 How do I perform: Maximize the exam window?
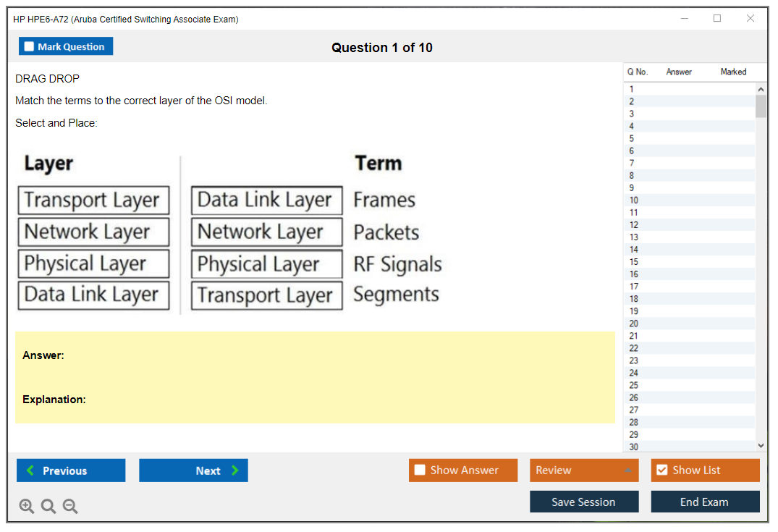717,19
